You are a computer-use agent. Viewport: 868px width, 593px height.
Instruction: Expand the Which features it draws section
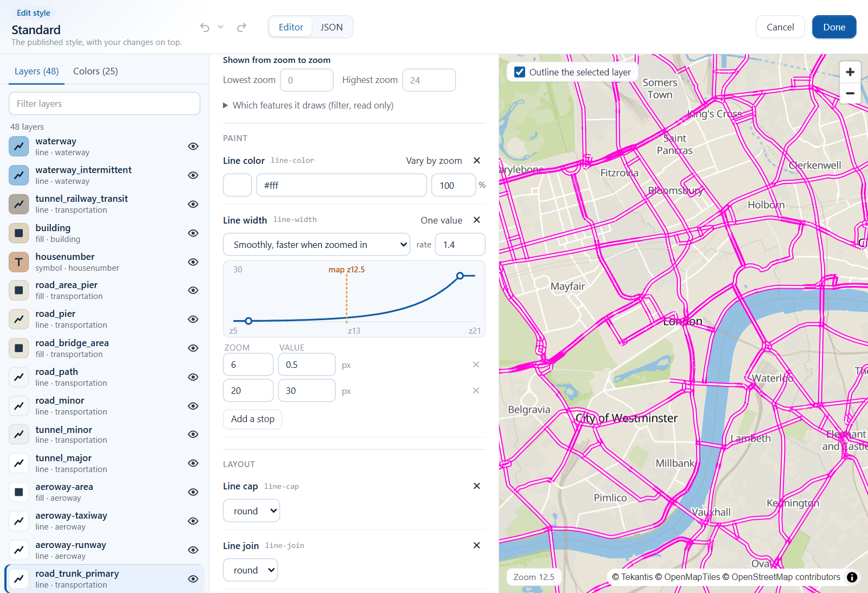pos(308,105)
